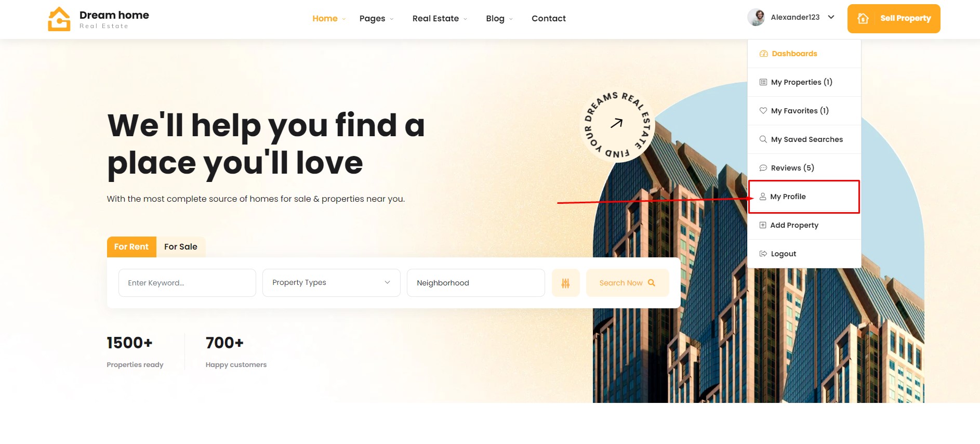Image resolution: width=980 pixels, height=444 pixels.
Task: Click the My Favorites heart icon
Action: coord(763,111)
